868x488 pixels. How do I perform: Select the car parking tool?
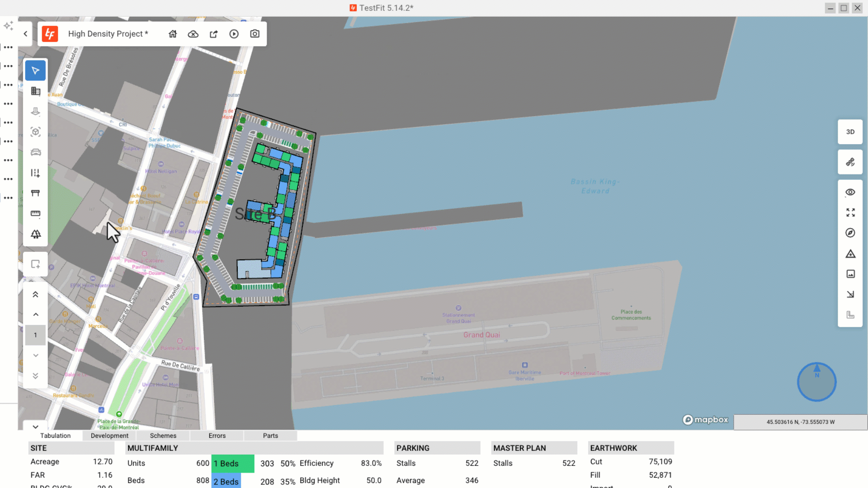click(x=35, y=152)
